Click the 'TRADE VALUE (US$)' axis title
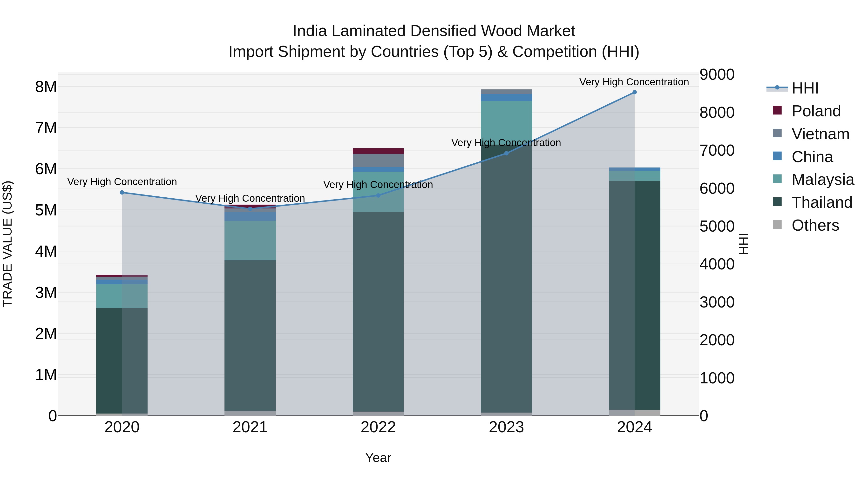868x488 pixels. (x=7, y=244)
